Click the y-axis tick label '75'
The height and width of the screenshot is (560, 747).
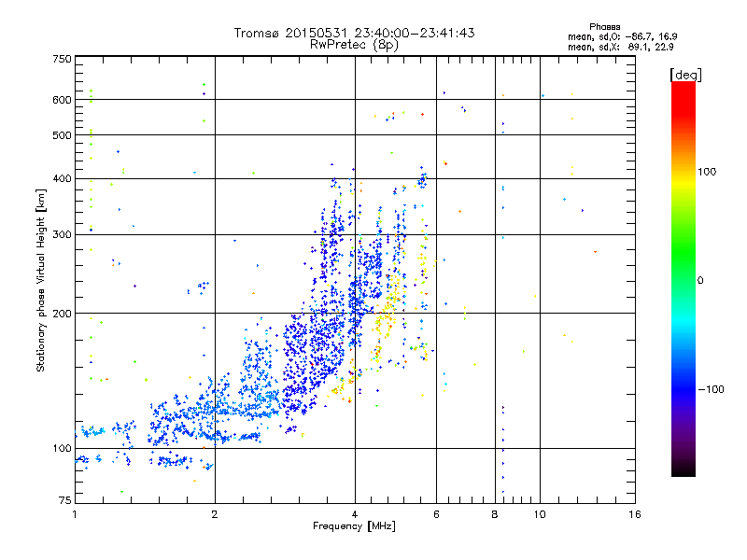click(65, 499)
